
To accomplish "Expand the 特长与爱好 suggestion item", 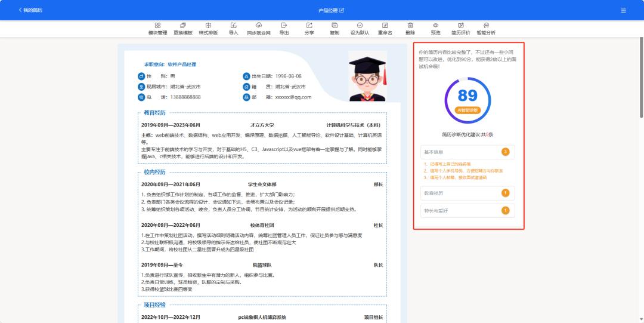I will coord(467,210).
